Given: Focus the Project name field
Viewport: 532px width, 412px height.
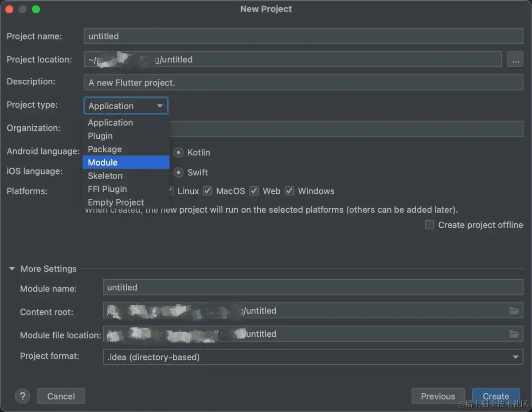Looking at the screenshot, I should (304, 36).
